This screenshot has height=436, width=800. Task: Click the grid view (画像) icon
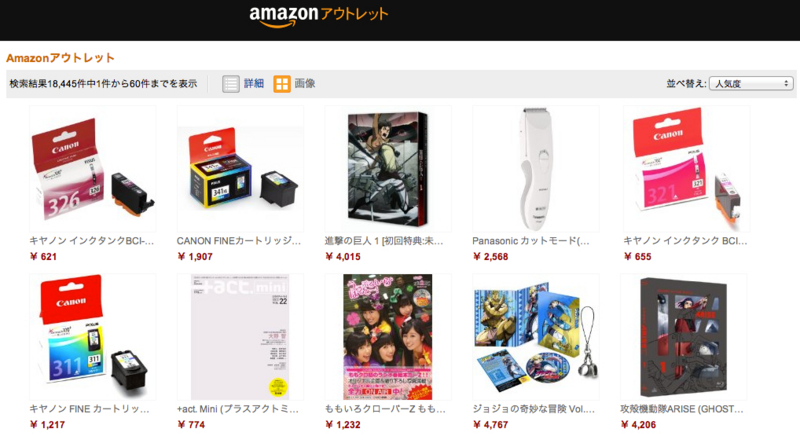[282, 84]
